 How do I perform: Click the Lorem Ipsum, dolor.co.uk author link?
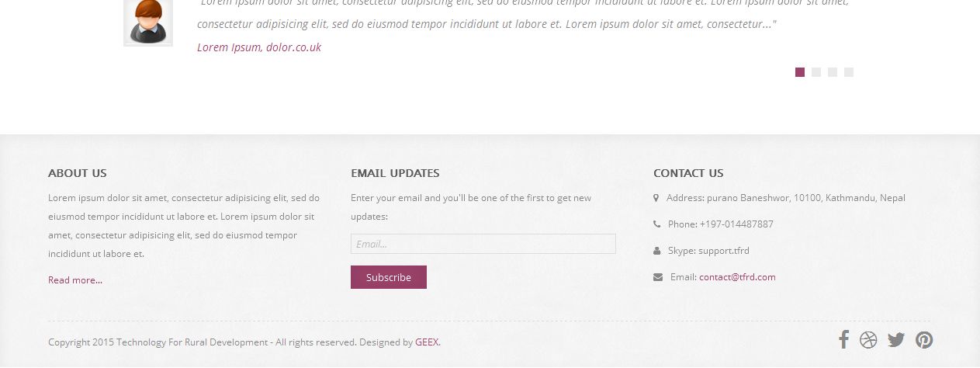tap(259, 47)
